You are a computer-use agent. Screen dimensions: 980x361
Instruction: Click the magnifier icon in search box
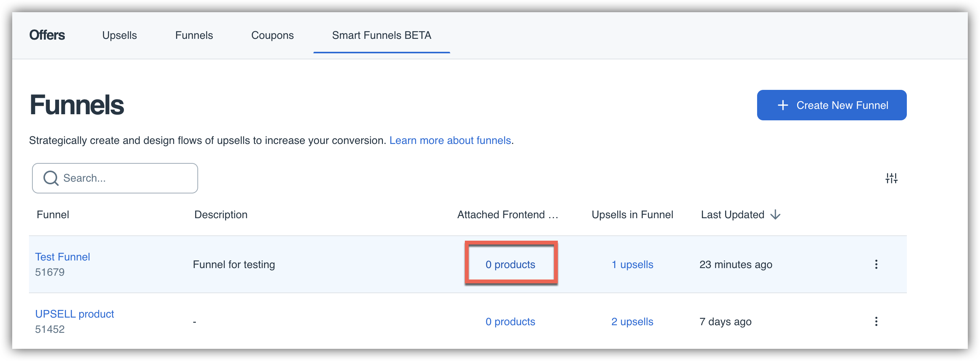[51, 178]
